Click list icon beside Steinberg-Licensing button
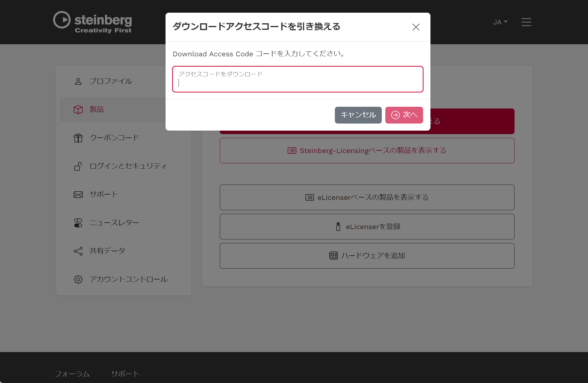 click(x=292, y=151)
